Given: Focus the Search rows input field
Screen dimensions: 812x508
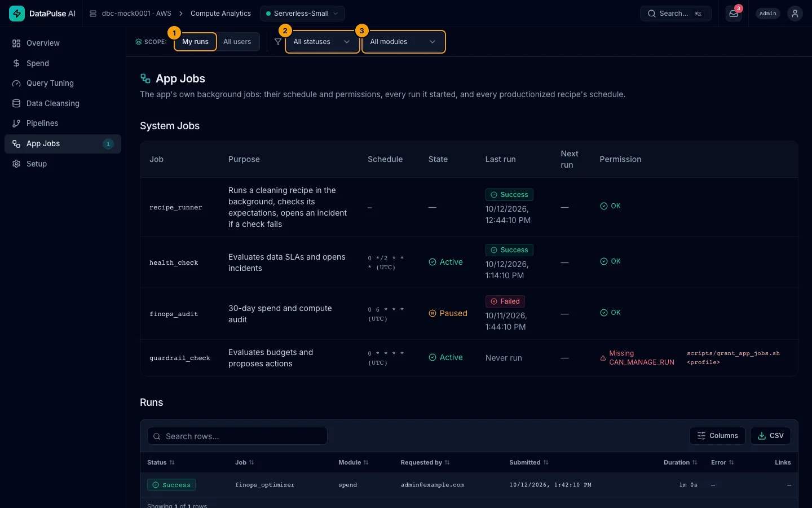Looking at the screenshot, I should (237, 436).
